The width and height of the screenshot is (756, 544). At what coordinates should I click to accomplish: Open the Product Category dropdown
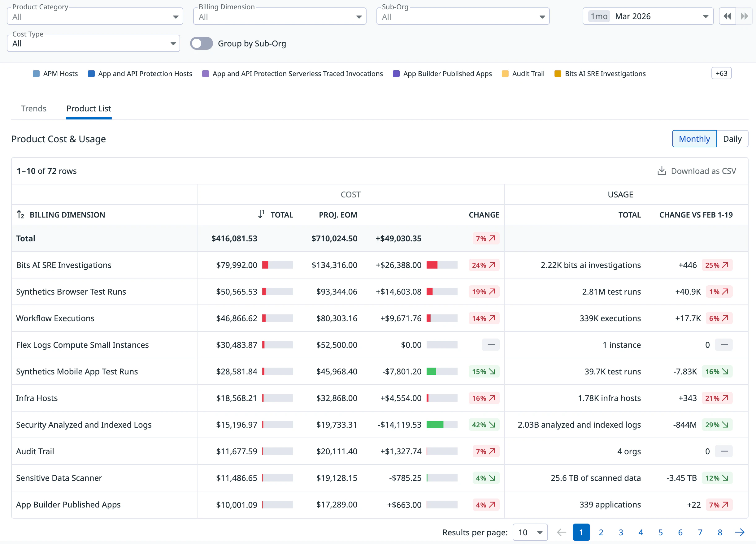95,17
